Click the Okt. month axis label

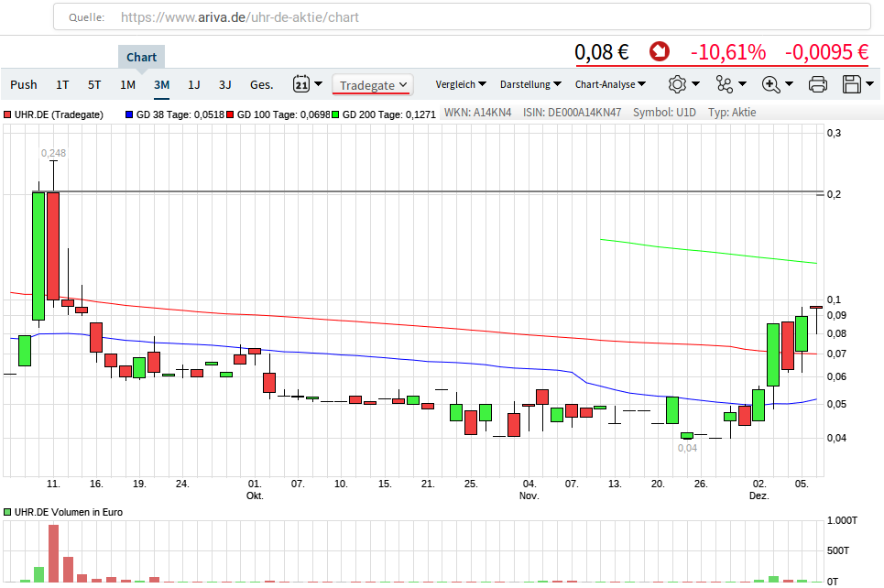(x=255, y=495)
